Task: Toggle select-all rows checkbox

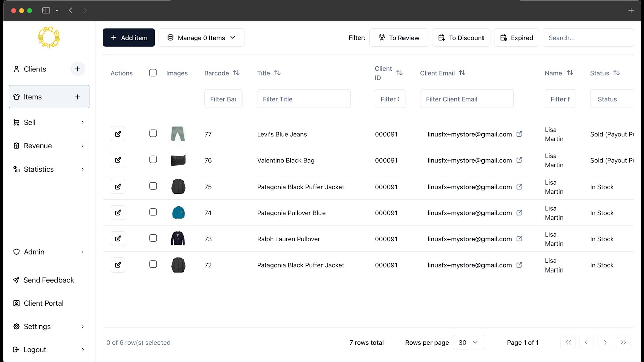Action: point(153,73)
